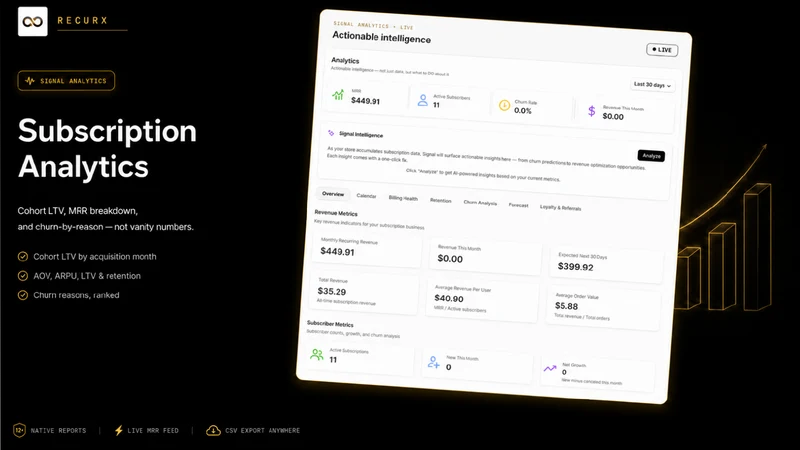Viewport: 800px width, 450px height.
Task: Click the Subscriber Metrics heading
Action: tap(330, 324)
